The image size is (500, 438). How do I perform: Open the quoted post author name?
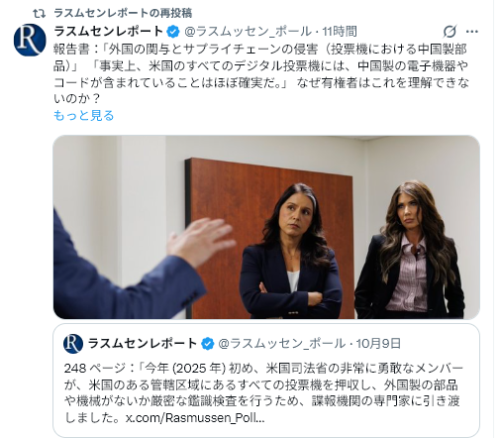tap(143, 343)
